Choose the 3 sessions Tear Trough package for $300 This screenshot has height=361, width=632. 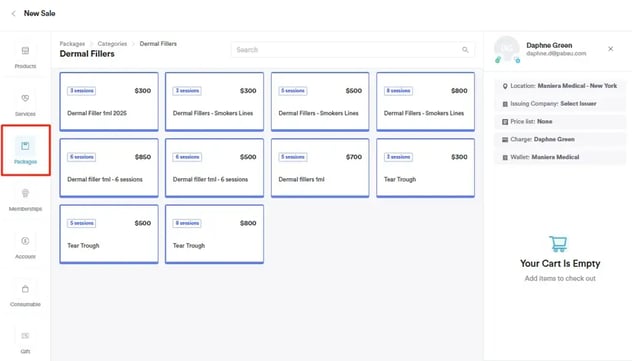point(425,168)
